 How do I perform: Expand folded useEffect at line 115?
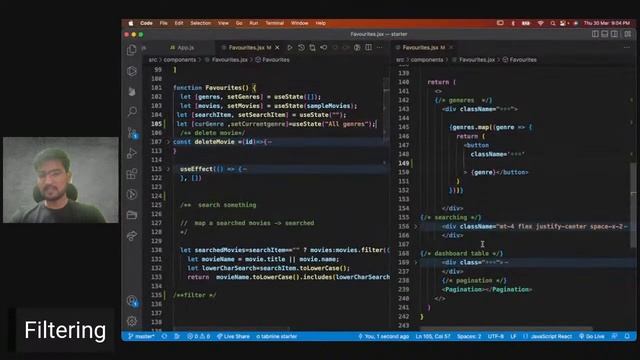(x=167, y=169)
